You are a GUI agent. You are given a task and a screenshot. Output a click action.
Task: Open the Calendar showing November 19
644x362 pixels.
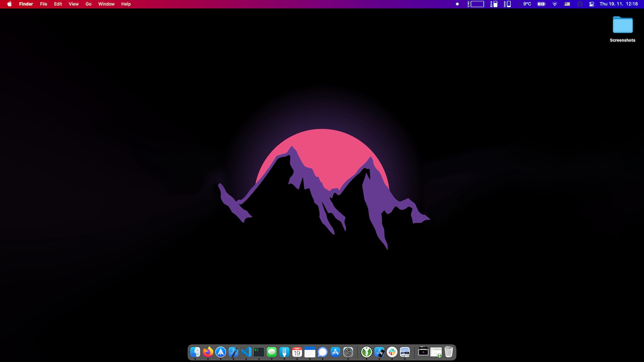[x=297, y=352]
